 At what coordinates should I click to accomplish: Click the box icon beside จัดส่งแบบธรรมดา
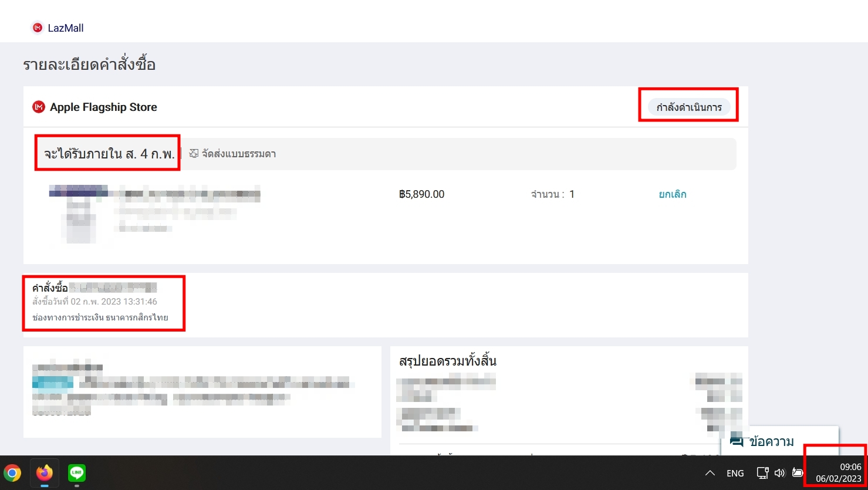click(194, 154)
